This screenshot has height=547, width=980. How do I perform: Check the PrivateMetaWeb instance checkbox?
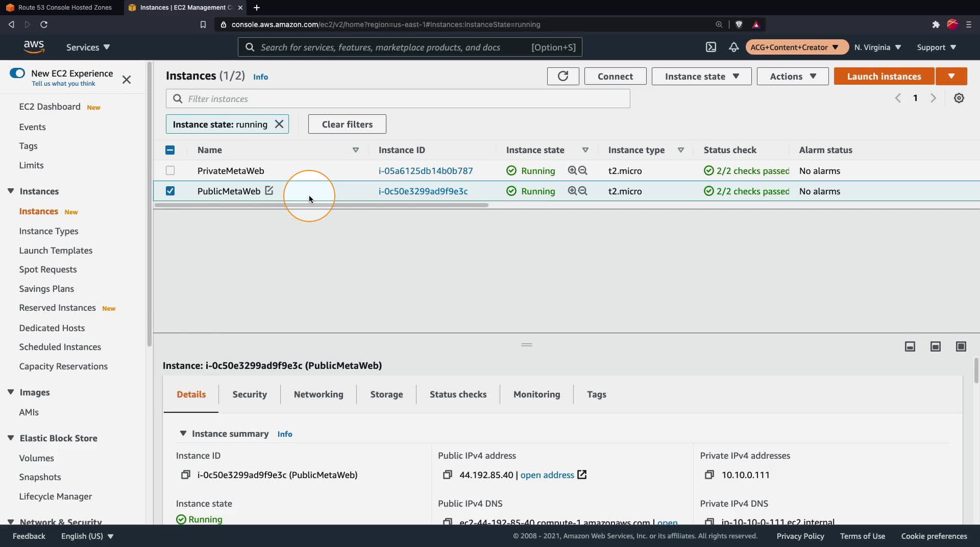pyautogui.click(x=170, y=170)
